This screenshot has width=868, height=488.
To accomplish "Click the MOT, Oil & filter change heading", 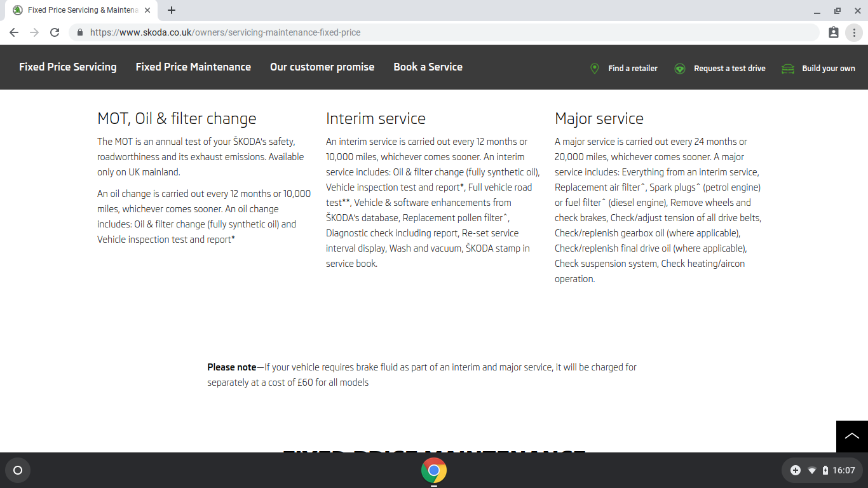I will point(177,119).
